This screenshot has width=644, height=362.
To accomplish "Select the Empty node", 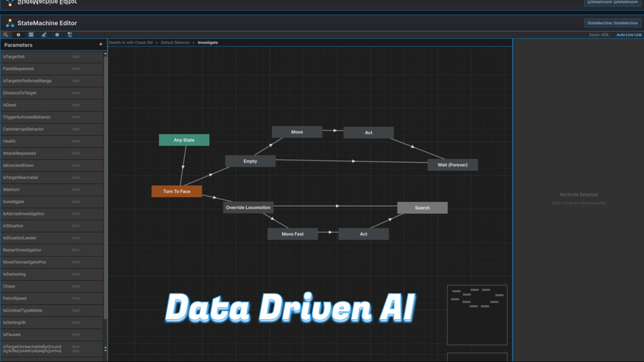I will pyautogui.click(x=250, y=161).
